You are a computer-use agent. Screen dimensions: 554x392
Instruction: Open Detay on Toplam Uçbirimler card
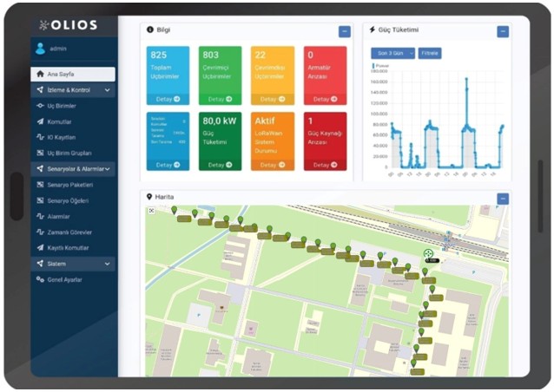[168, 100]
